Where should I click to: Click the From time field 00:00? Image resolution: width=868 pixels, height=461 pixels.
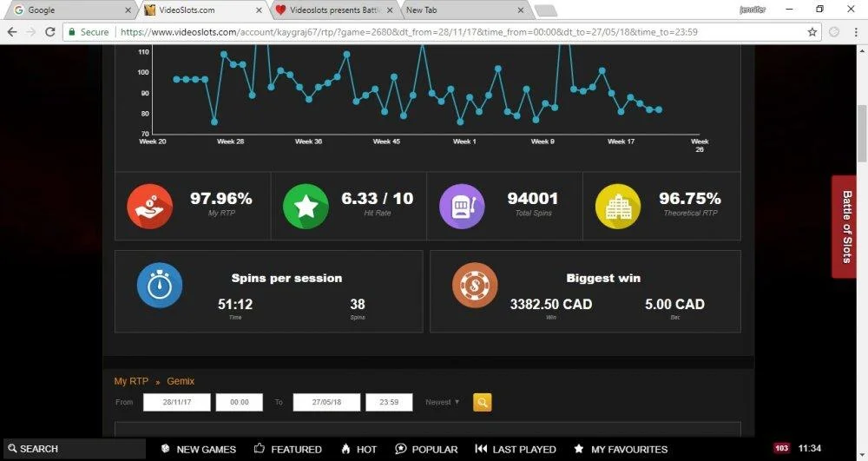[240, 402]
